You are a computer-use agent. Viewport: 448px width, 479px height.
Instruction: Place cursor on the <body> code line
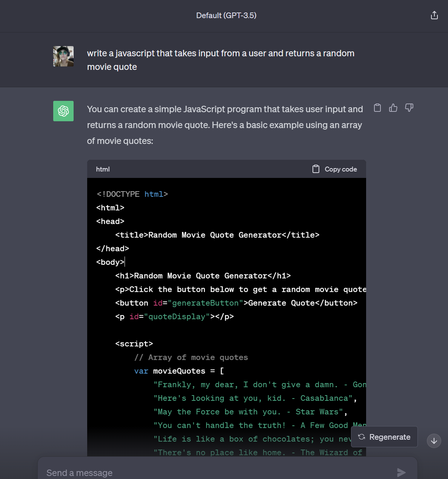pos(110,262)
